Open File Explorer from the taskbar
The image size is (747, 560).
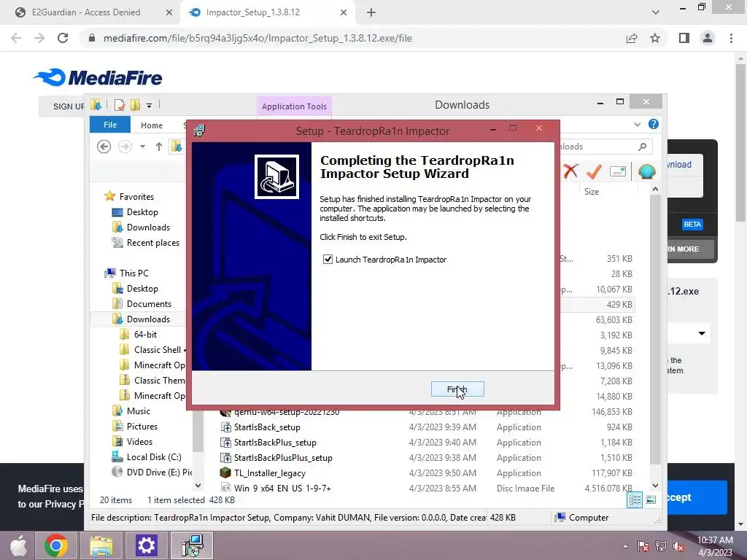click(101, 545)
